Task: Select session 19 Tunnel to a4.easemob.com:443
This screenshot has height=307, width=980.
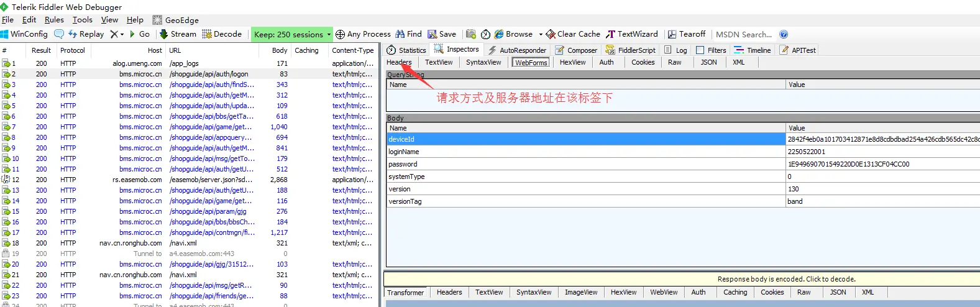Action: pos(188,254)
